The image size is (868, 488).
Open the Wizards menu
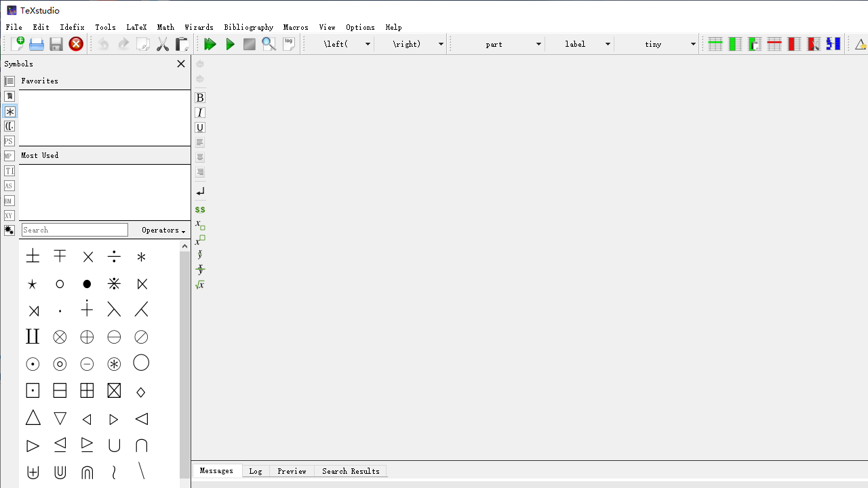click(199, 27)
